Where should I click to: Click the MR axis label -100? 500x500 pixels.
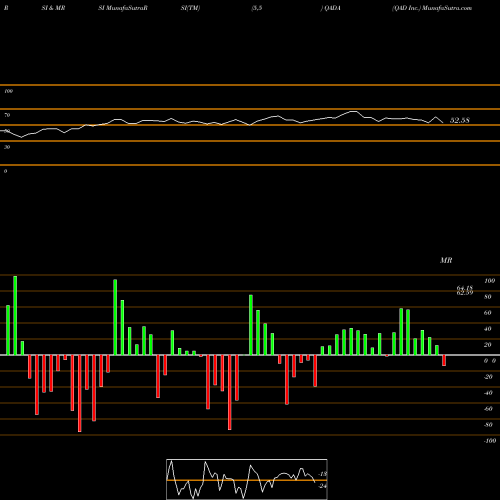pos(490,441)
